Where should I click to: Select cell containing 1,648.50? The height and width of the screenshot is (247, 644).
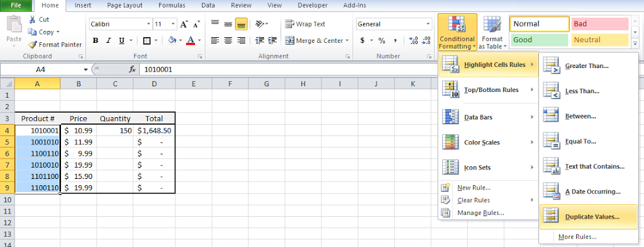point(154,131)
